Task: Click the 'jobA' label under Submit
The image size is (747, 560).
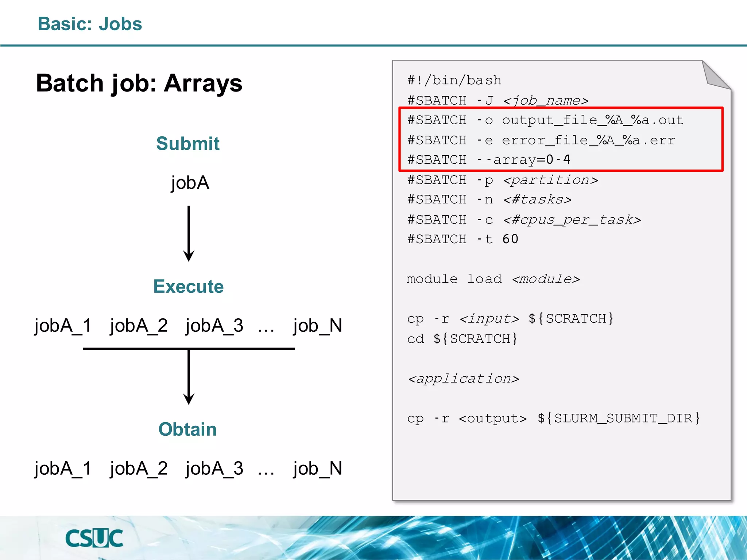Action: tap(190, 183)
